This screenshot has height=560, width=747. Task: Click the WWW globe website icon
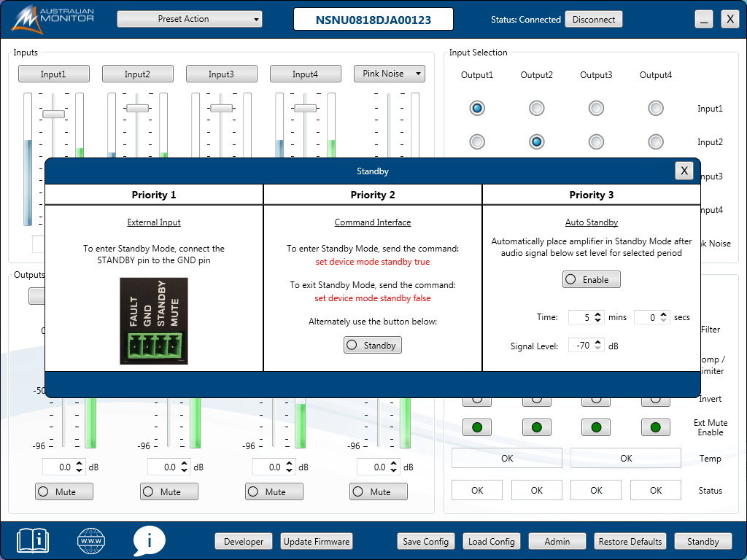[x=91, y=541]
